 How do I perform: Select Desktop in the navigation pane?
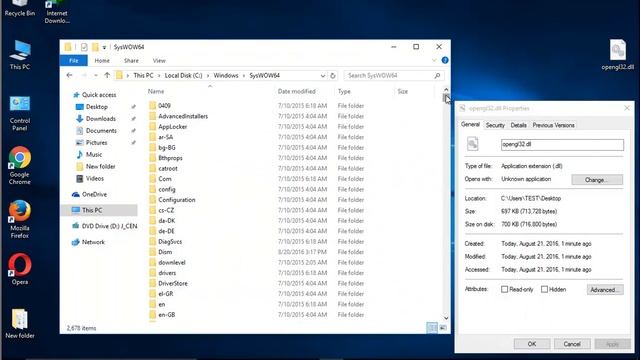pos(97,107)
